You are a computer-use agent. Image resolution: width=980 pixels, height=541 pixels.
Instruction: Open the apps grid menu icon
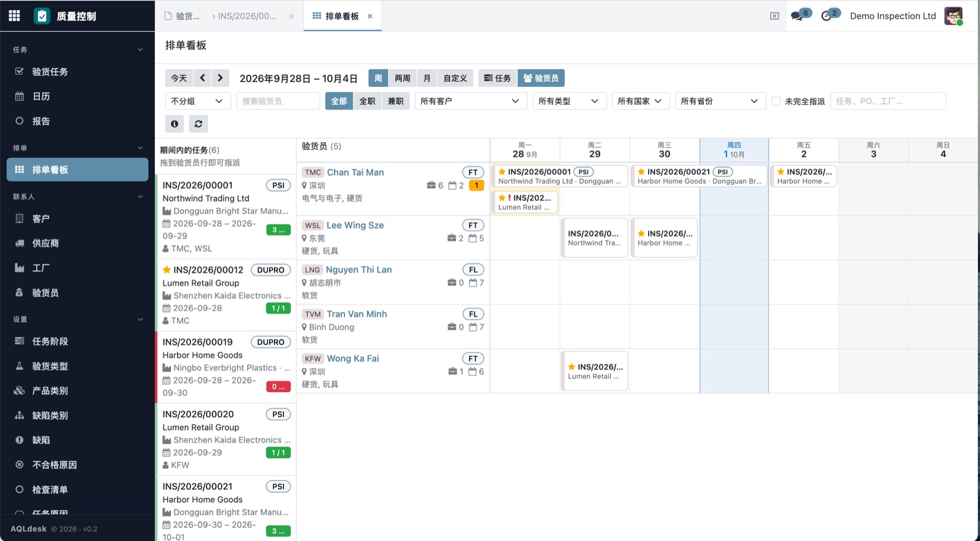14,16
